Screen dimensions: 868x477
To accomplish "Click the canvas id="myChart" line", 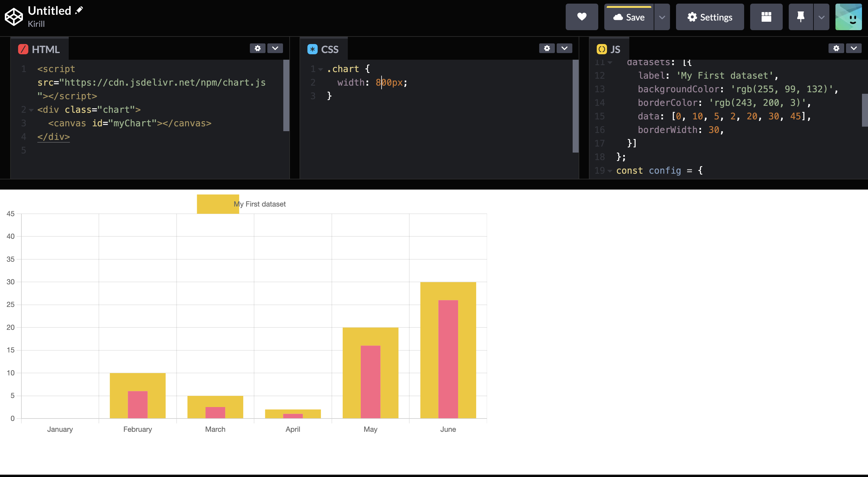I will pos(130,123).
